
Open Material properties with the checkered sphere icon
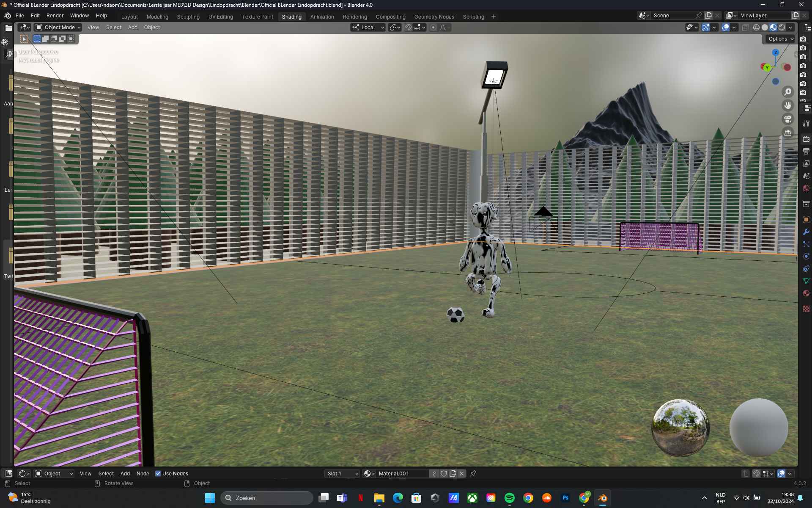point(806,293)
